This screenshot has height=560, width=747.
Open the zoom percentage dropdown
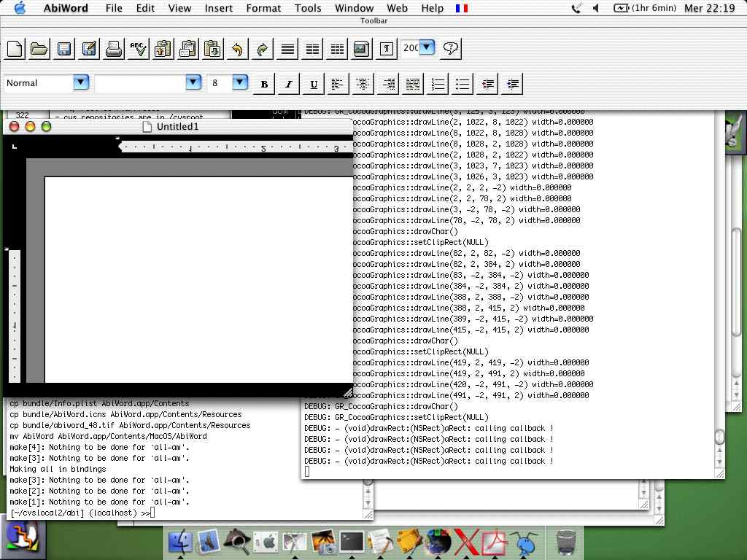(427, 47)
